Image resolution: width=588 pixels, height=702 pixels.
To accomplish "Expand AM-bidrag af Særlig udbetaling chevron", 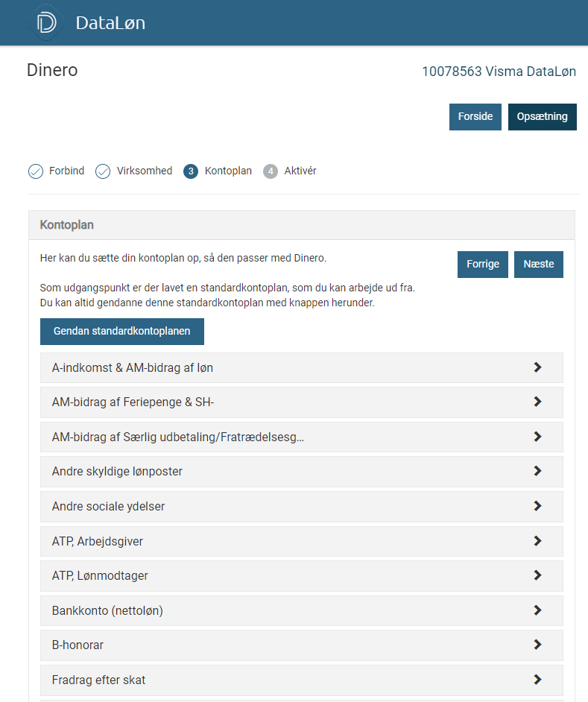I will (538, 437).
